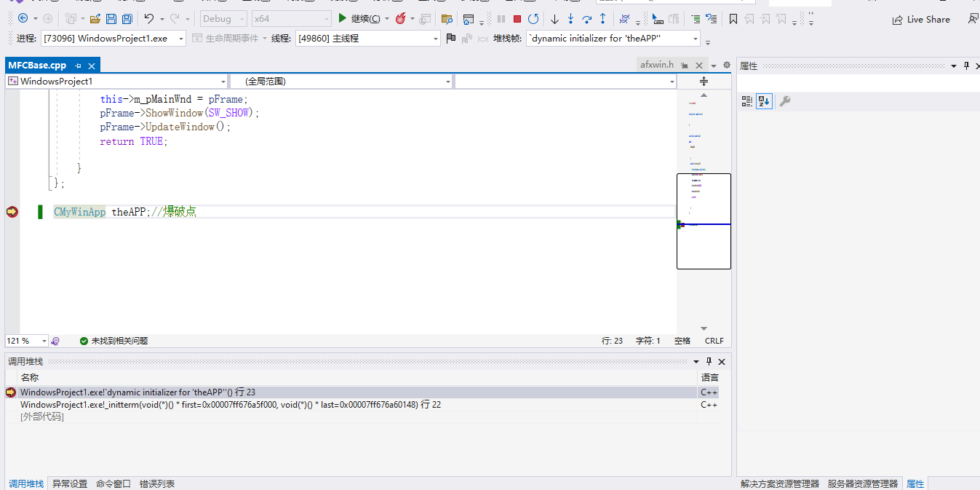Click the 未找到相关问题 status indicator

click(x=113, y=341)
